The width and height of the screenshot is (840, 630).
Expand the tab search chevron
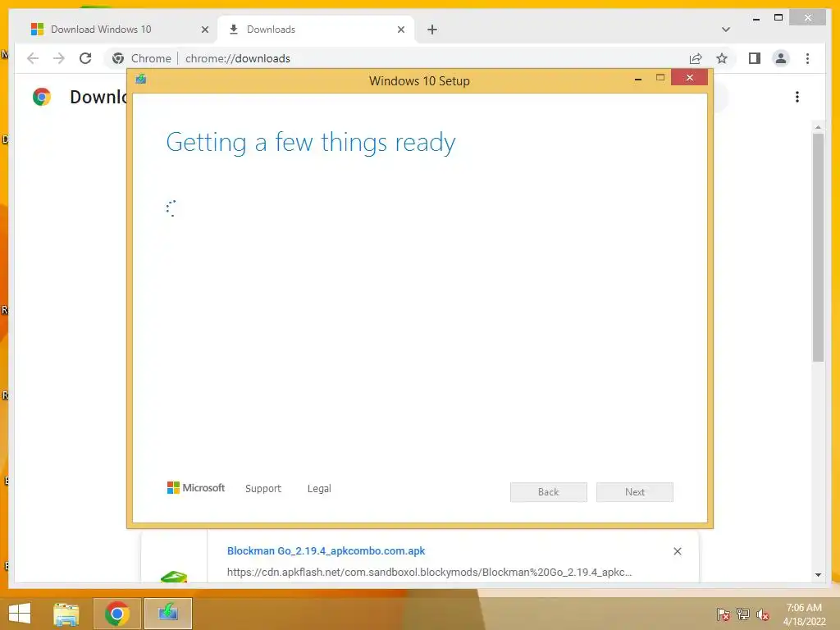click(726, 30)
